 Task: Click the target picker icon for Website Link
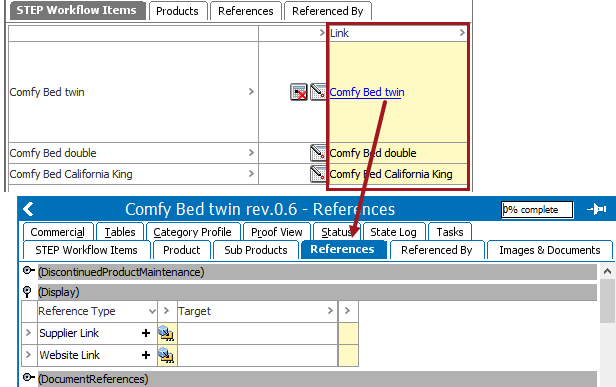point(167,356)
